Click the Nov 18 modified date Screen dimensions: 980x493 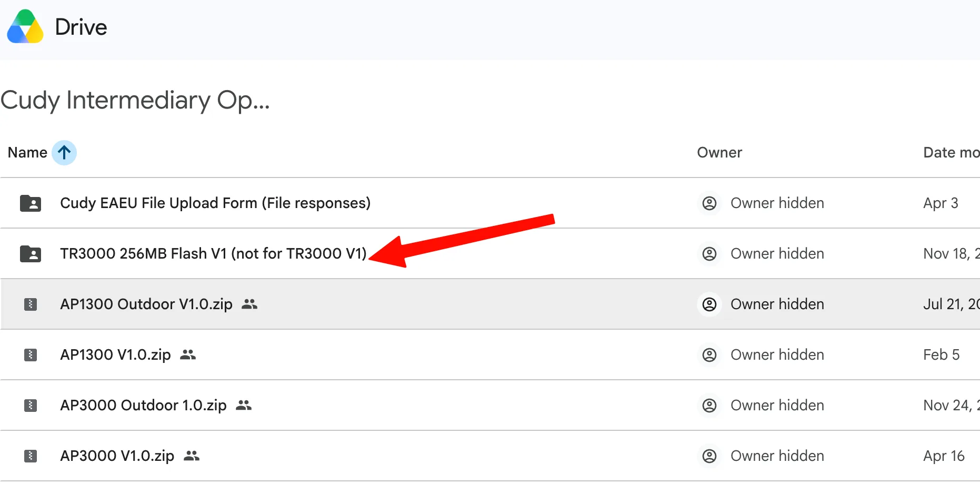pyautogui.click(x=952, y=254)
